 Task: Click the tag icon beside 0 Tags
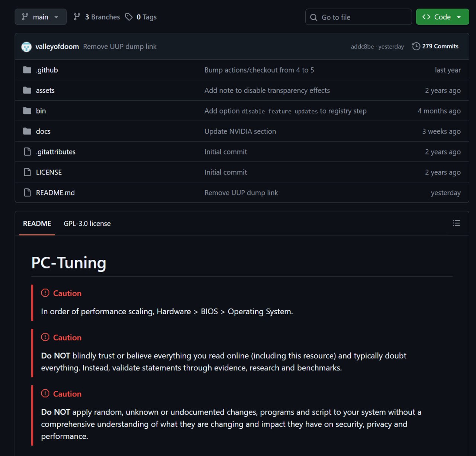[x=129, y=17]
